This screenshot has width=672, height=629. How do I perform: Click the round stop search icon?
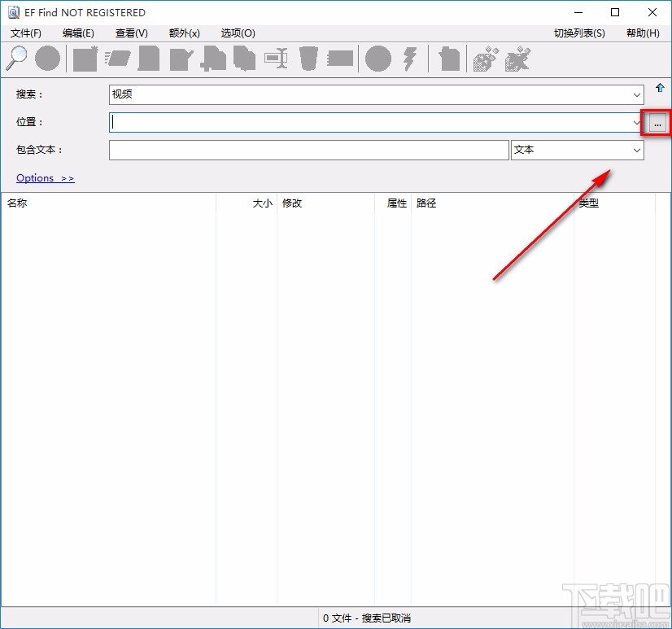(47, 59)
